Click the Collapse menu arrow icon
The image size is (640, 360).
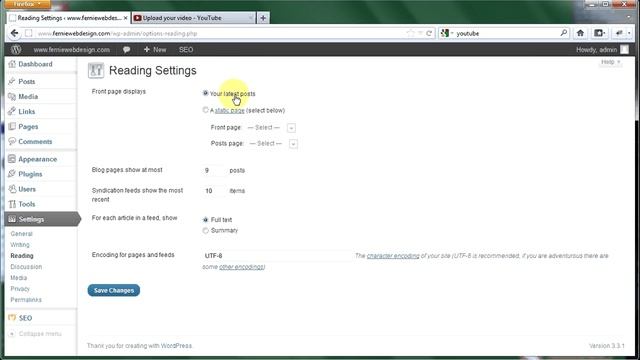point(12,334)
